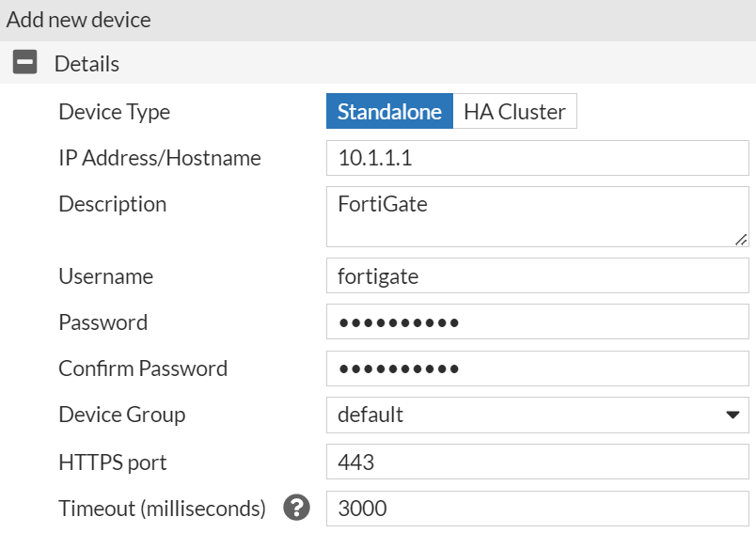Click the Device Type label
Screen dimensions: 756x533
(114, 112)
